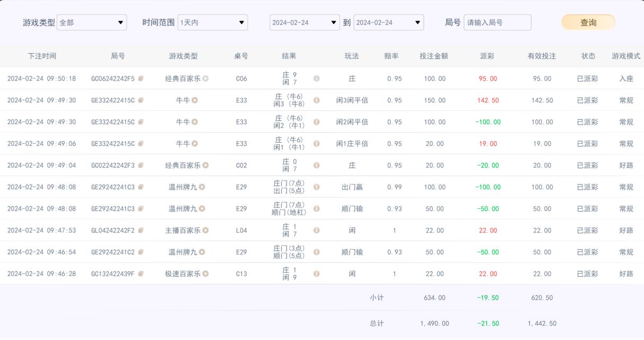Screen dimensions: 644x340
Task: Open the end date picker after 到
Action: click(x=389, y=22)
